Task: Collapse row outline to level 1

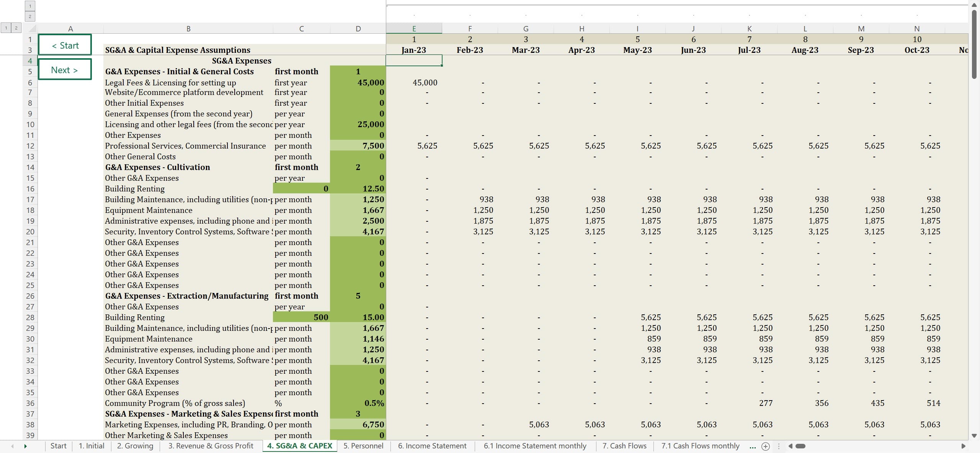Action: (6, 28)
